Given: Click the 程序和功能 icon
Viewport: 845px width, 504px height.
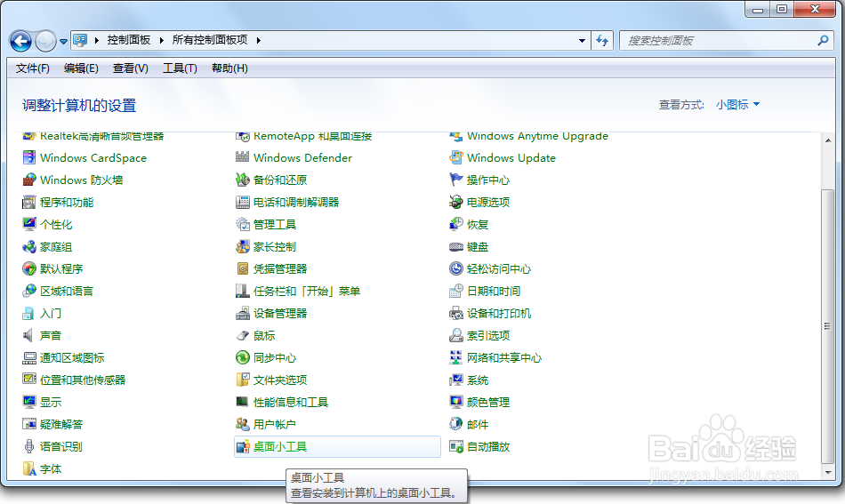Looking at the screenshot, I should pyautogui.click(x=29, y=203).
